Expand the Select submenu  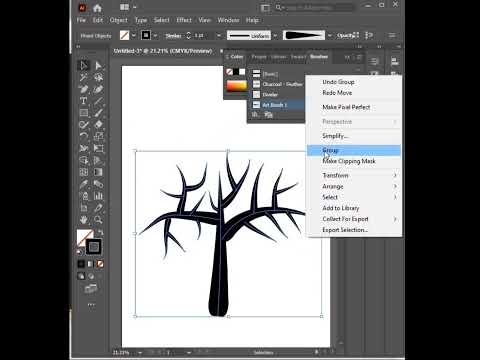[x=354, y=197]
